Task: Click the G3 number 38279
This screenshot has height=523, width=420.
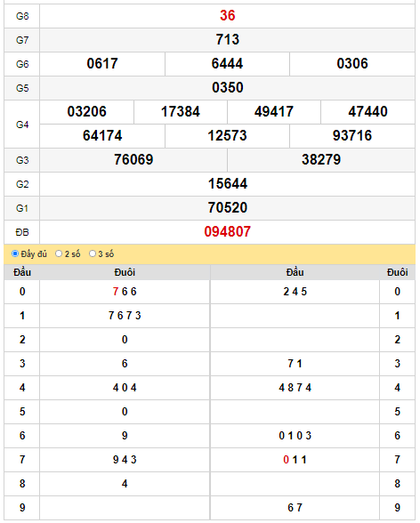Action: (321, 160)
